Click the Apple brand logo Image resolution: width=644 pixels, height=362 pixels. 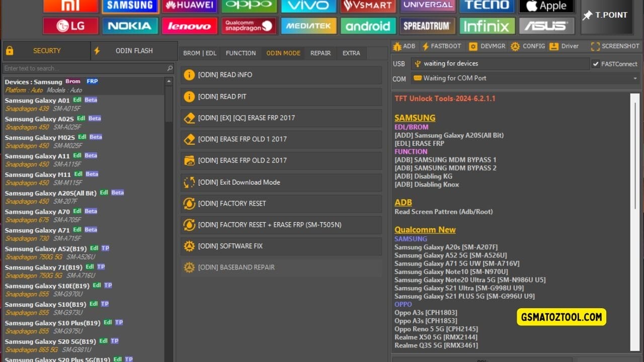click(546, 6)
